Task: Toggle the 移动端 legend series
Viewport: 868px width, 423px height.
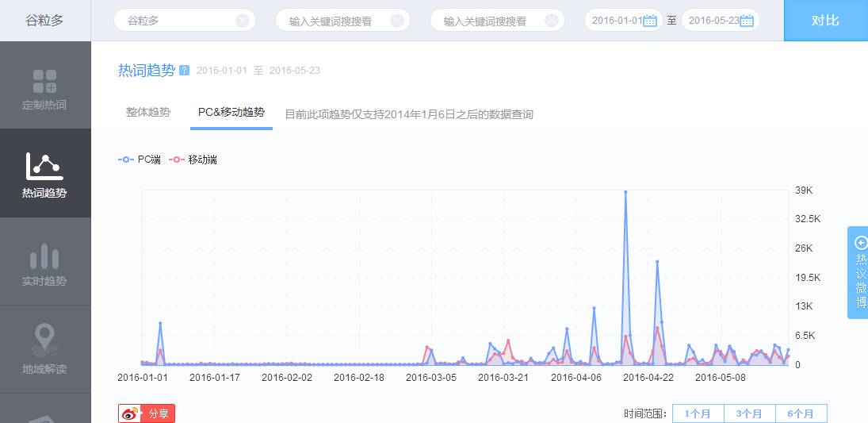Action: coord(193,160)
